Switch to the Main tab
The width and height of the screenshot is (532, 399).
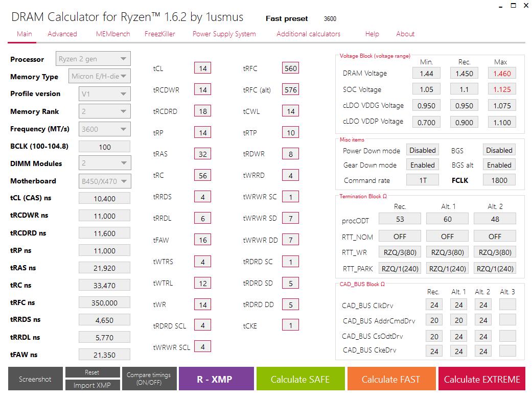coord(25,34)
